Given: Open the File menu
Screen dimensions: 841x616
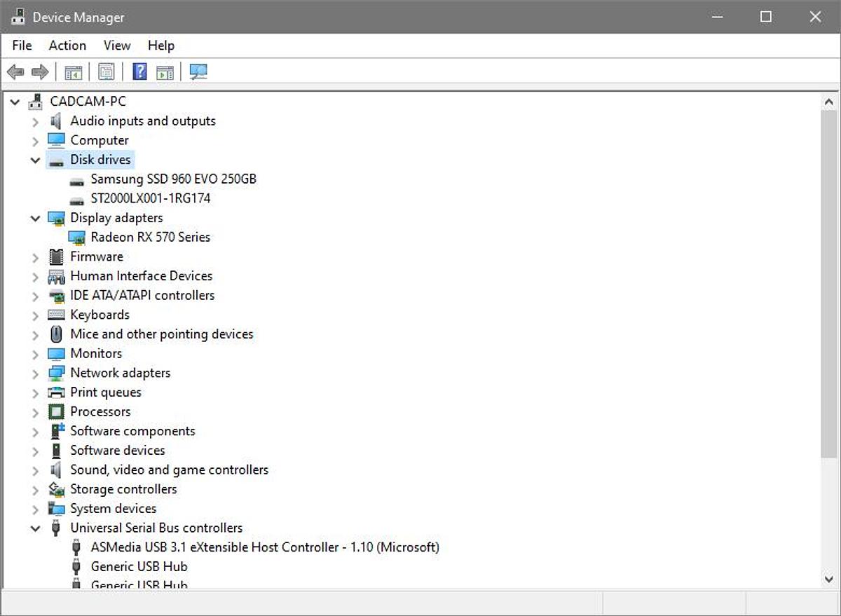Looking at the screenshot, I should (22, 46).
